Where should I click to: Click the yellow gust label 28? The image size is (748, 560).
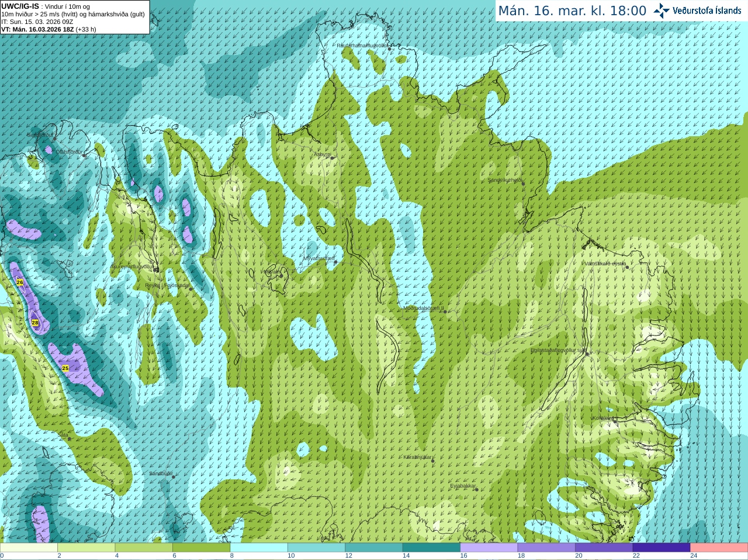click(x=35, y=323)
